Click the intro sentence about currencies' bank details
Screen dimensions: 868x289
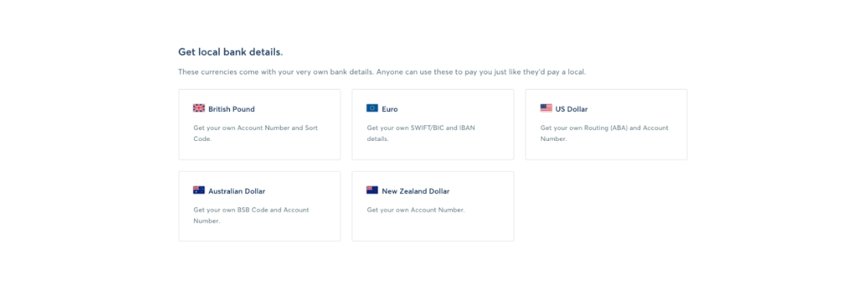[382, 72]
